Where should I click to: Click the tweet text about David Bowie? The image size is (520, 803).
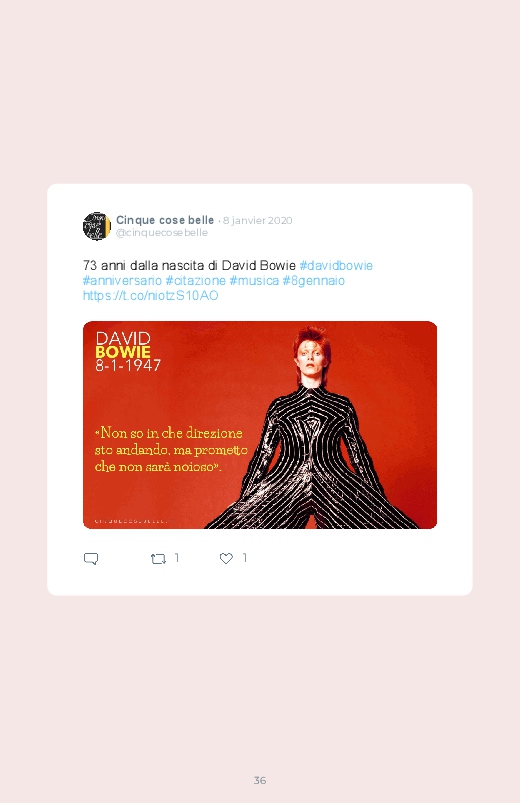pyautogui.click(x=189, y=265)
